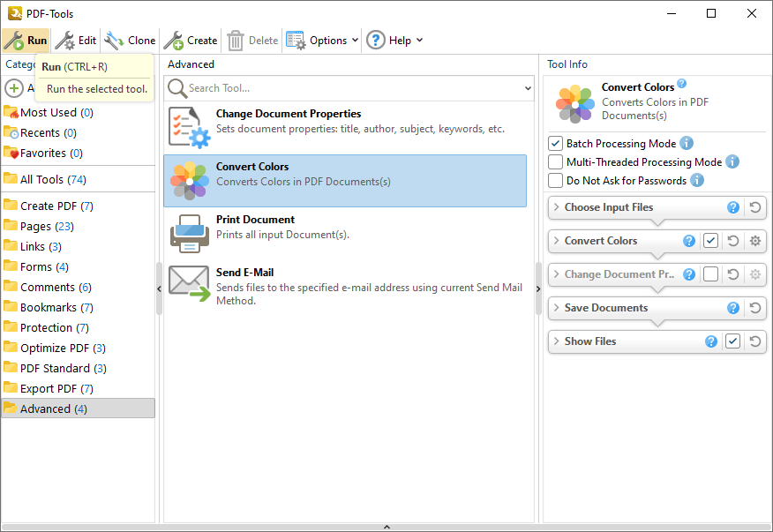The image size is (773, 532).
Task: Enable the Change Document Pr.. step checkbox
Action: tap(710, 274)
